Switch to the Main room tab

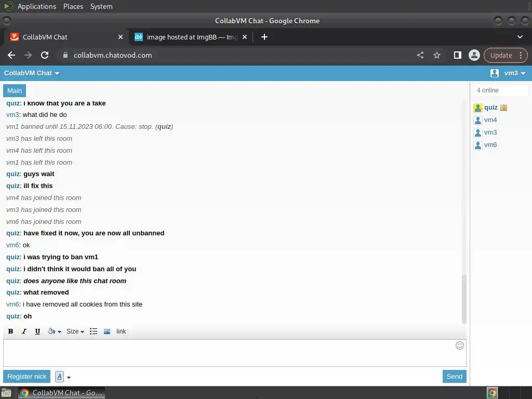point(15,90)
